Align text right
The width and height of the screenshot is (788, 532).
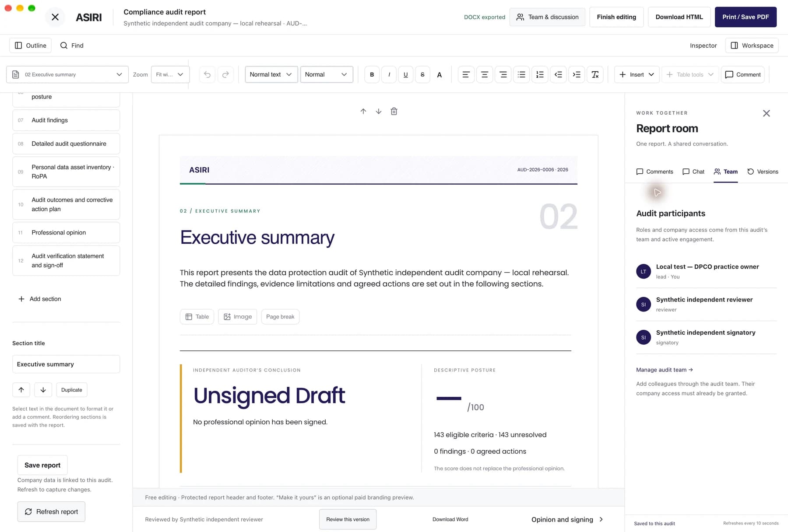[x=503, y=74]
